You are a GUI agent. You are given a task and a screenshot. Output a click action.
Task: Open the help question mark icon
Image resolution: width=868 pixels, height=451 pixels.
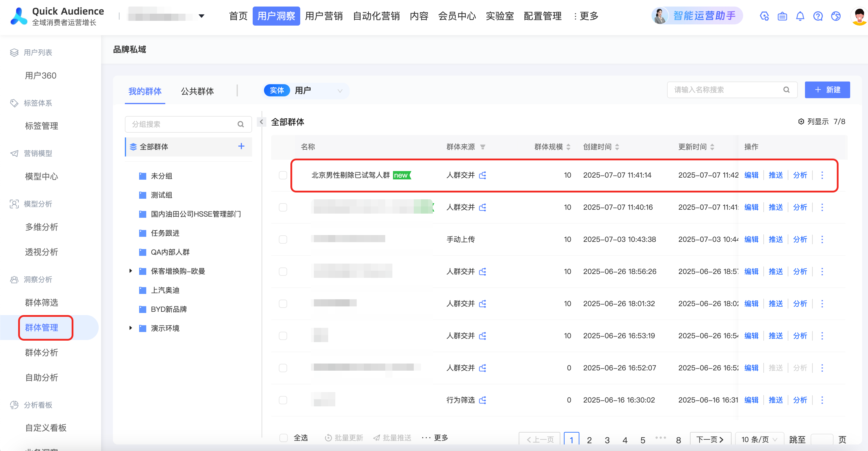pos(818,16)
